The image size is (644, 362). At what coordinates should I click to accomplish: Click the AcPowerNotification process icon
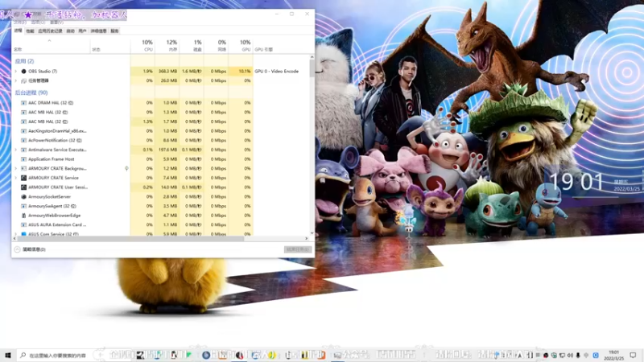[24, 140]
